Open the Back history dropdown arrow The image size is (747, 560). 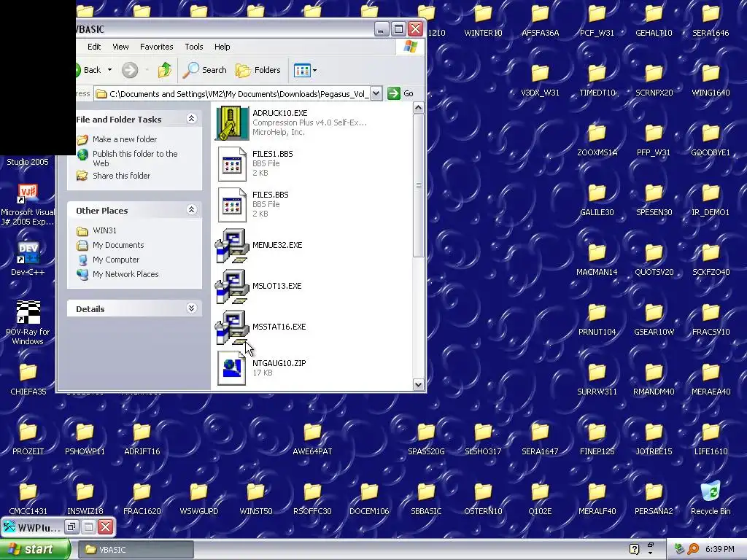point(109,70)
